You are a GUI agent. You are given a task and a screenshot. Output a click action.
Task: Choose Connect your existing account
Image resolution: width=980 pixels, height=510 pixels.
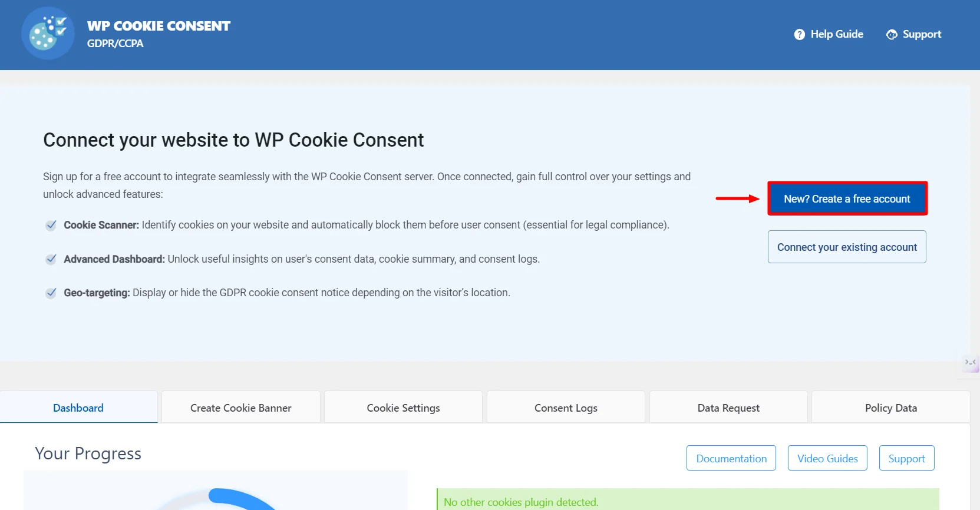point(847,247)
